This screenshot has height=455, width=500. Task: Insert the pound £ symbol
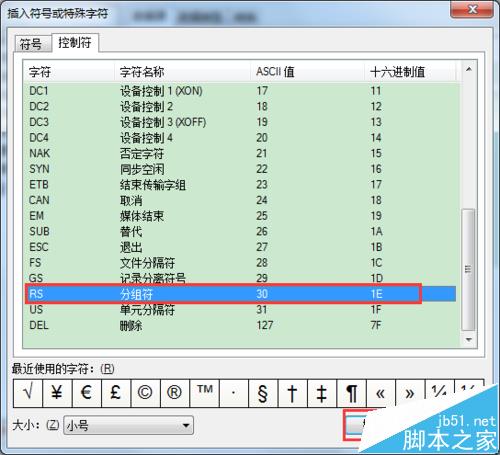tap(116, 393)
